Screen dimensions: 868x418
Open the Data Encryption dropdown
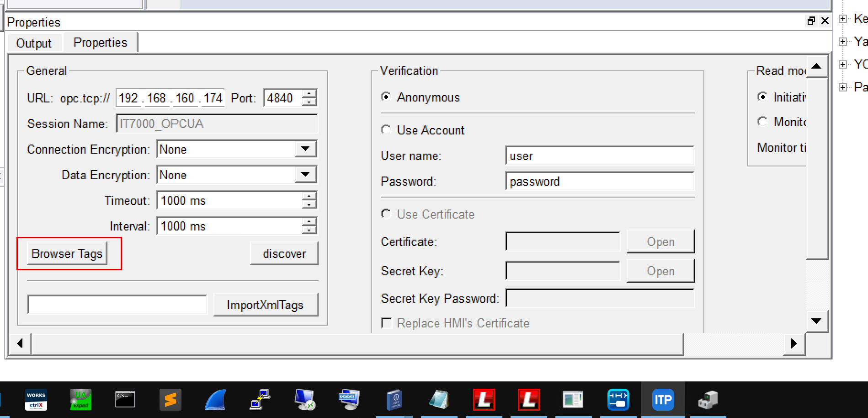pos(305,175)
